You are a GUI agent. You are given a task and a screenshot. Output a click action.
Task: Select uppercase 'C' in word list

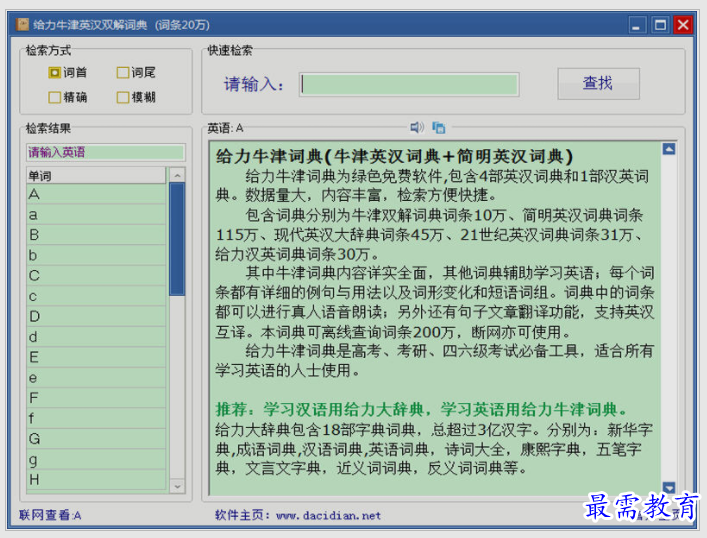96,276
